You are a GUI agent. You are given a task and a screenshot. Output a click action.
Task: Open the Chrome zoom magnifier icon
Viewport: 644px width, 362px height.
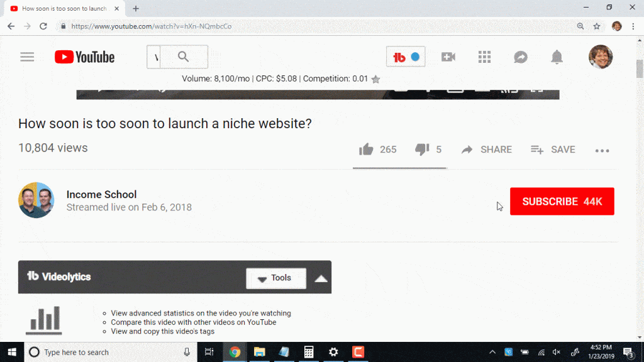coord(580,26)
